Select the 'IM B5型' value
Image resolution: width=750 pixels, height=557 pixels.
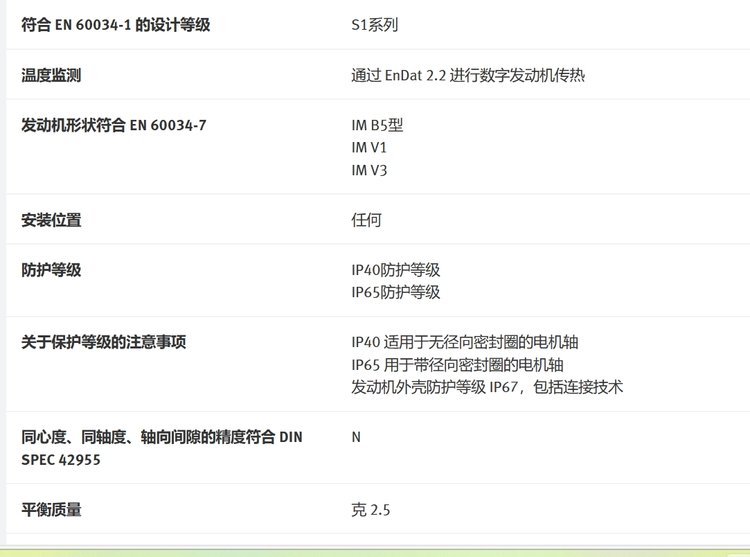click(x=377, y=125)
